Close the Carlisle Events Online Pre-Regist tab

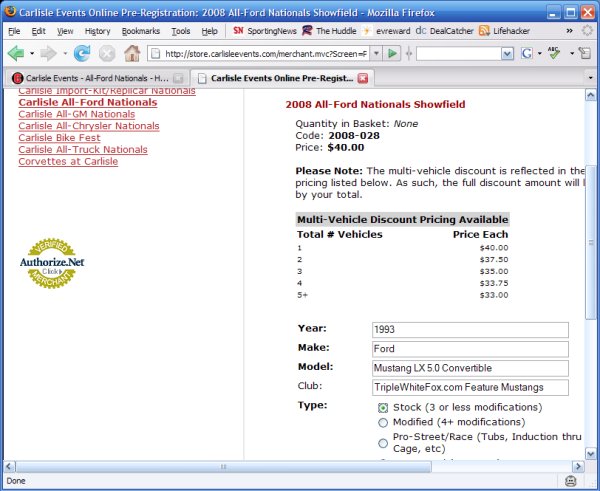362,78
